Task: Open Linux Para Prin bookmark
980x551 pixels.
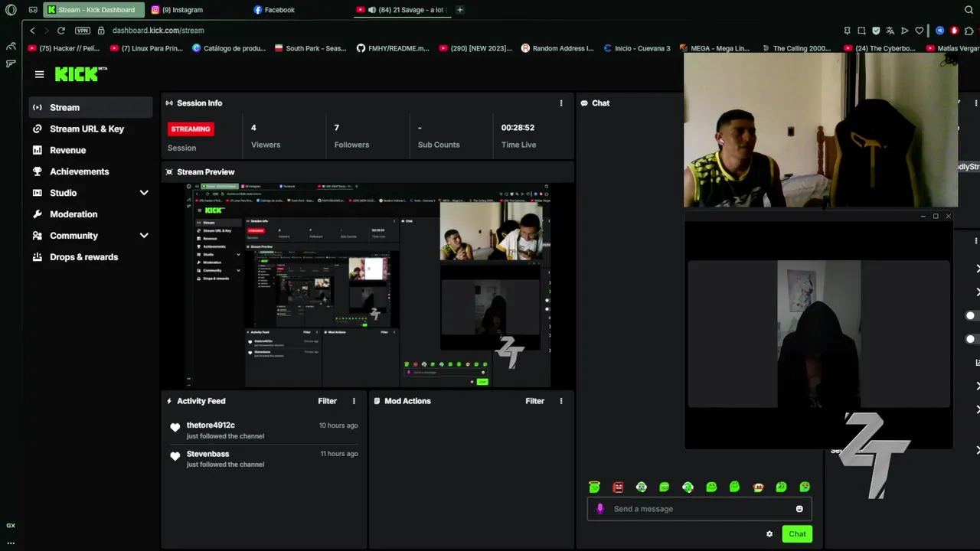Action: coord(146,48)
